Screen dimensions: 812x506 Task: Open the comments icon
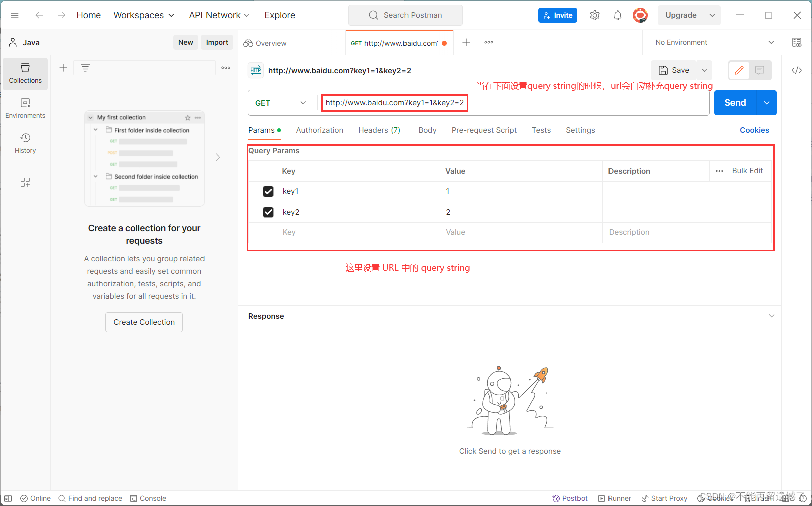click(x=760, y=70)
